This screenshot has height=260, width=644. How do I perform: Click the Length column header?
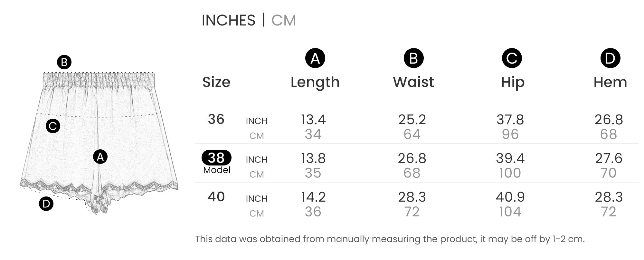click(x=315, y=82)
